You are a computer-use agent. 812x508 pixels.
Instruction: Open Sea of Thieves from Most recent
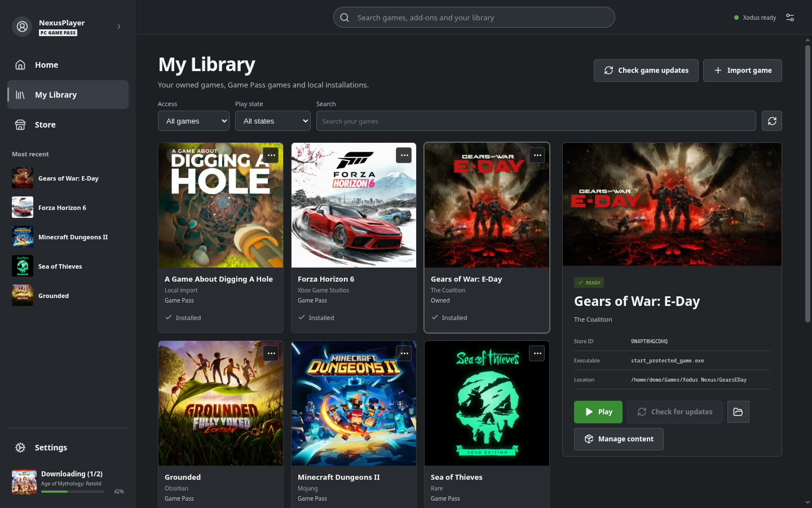point(68,266)
